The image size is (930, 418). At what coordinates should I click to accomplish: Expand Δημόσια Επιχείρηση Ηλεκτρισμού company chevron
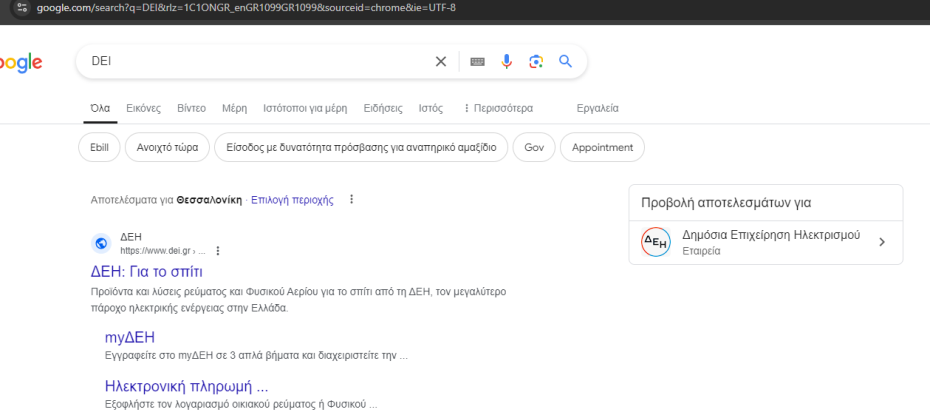coord(882,242)
